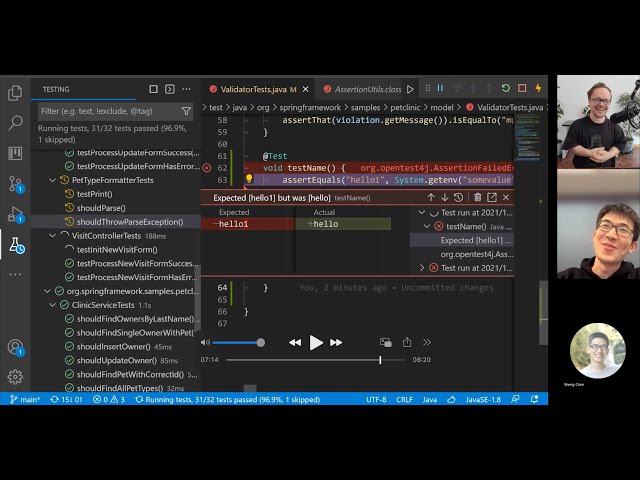This screenshot has width=640, height=480.
Task: Open problems count errors and warnings in status bar
Action: [x=109, y=399]
